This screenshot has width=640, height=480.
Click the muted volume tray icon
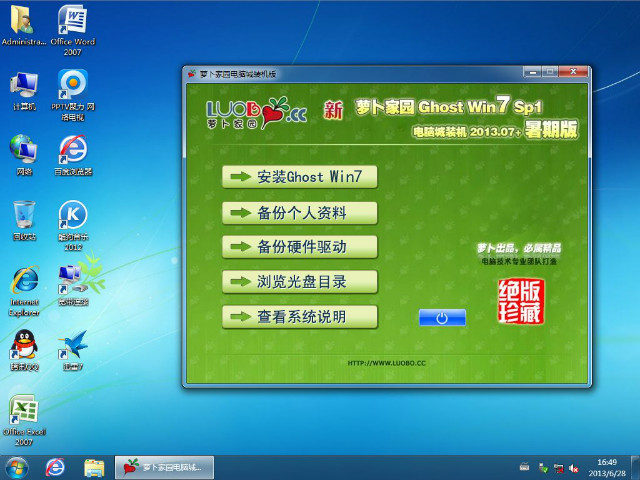pyautogui.click(x=573, y=468)
